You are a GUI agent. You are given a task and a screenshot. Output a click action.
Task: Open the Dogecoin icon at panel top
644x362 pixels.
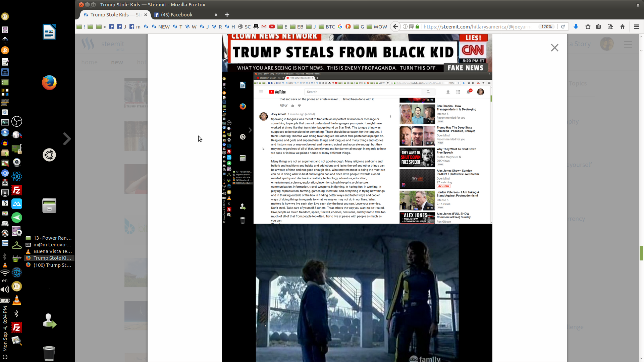5,16
